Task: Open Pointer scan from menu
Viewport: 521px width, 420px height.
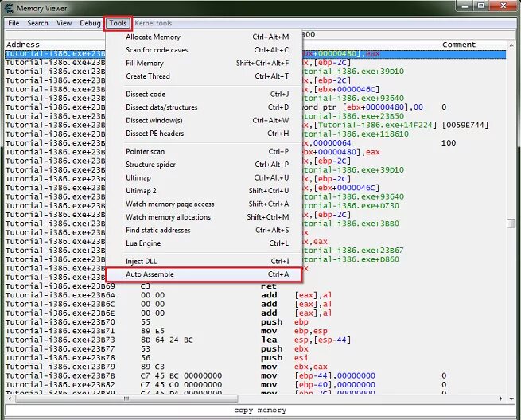Action: point(204,151)
